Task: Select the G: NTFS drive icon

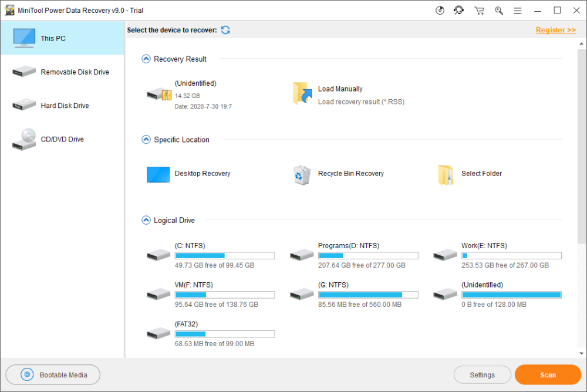Action: (x=302, y=294)
